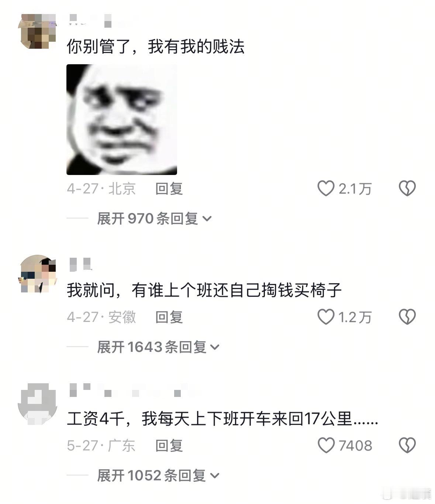
Task: Tap the 2.1万 like count
Action: [355, 189]
